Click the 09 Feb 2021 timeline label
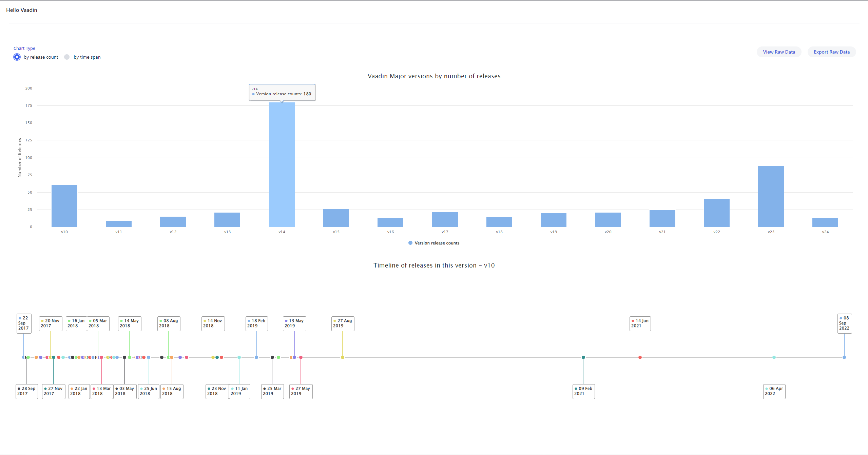 [x=583, y=391]
